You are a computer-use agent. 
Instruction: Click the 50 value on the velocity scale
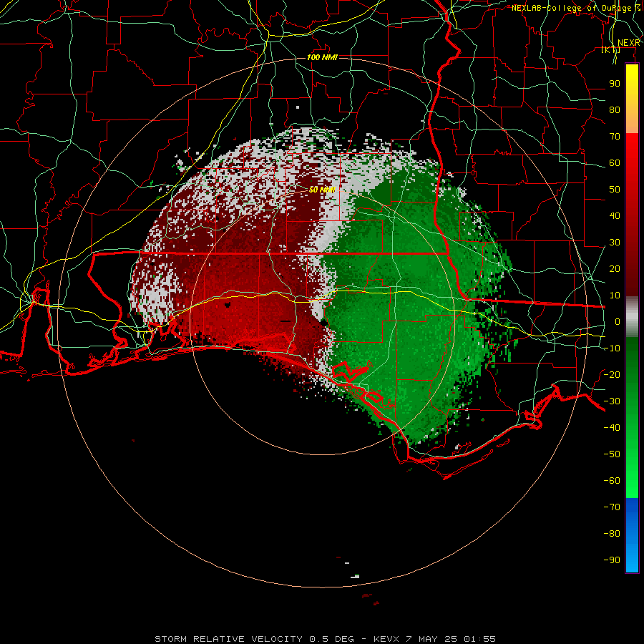pos(615,190)
